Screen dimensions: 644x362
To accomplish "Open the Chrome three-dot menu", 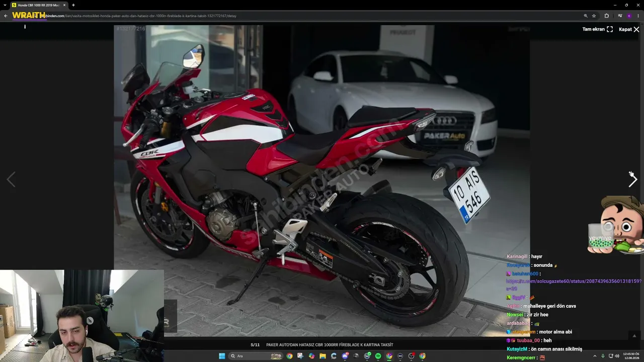I will click(x=638, y=16).
